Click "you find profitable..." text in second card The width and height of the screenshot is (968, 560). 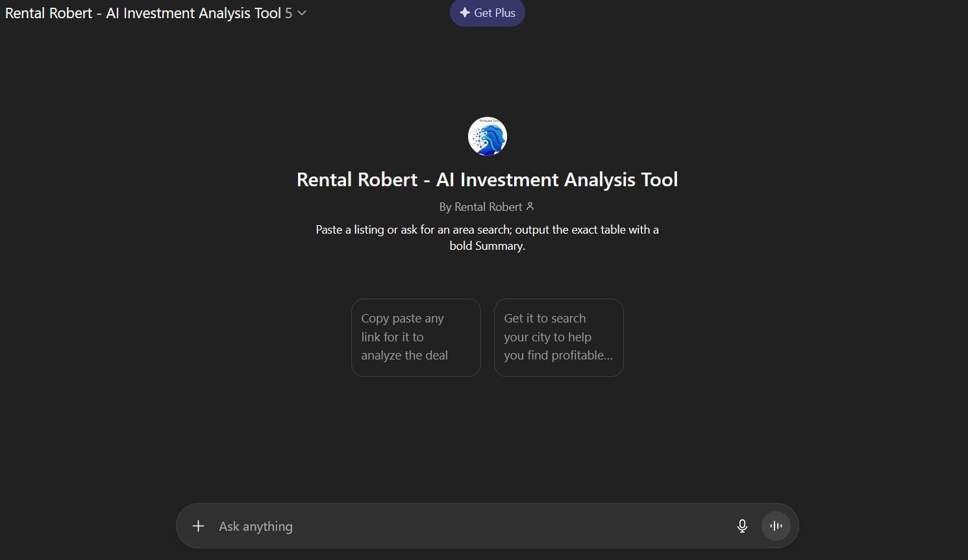point(558,356)
